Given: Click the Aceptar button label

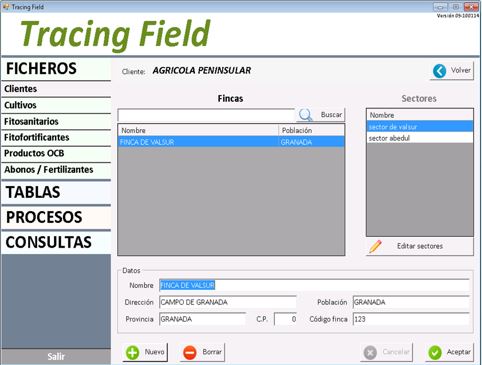Looking at the screenshot, I should click(x=459, y=352).
